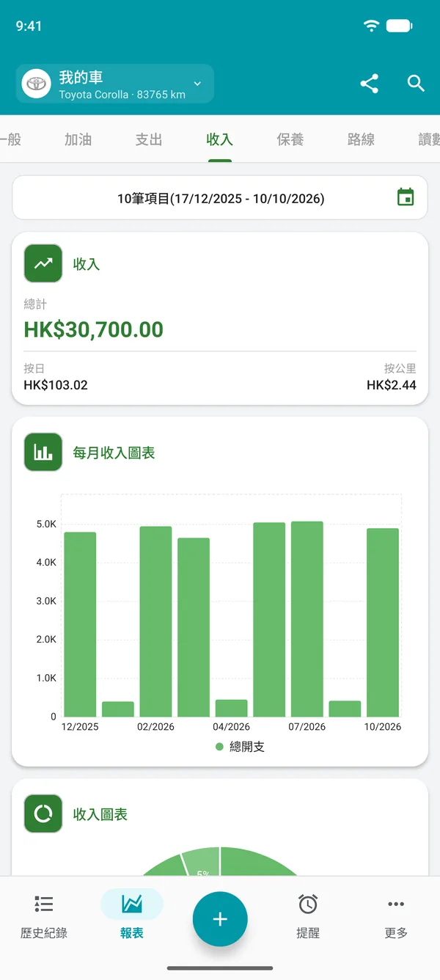The height and width of the screenshot is (980, 440).
Task: Tap total HK$30,700.00 amount
Action: (94, 329)
